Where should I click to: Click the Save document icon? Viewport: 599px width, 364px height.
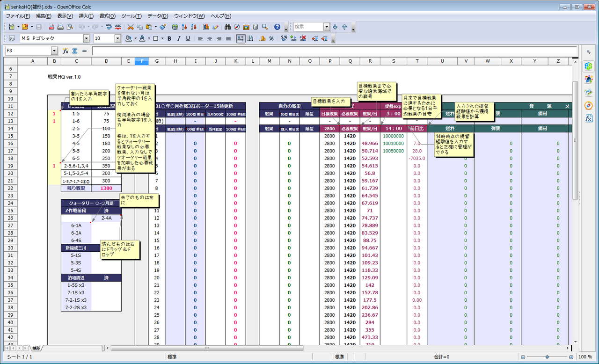click(39, 27)
